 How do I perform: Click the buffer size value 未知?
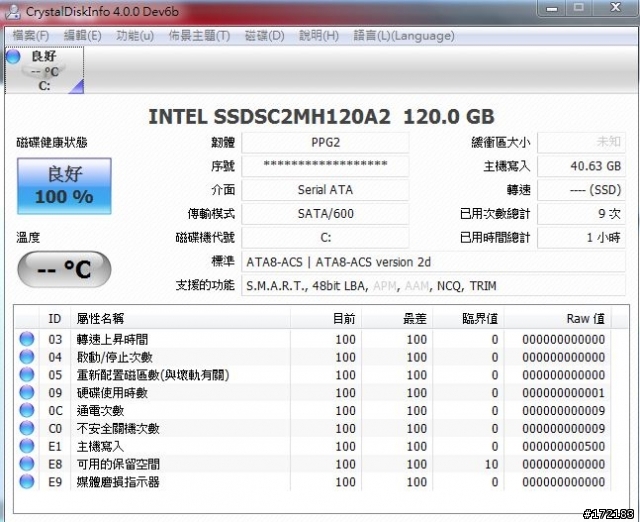pyautogui.click(x=581, y=142)
